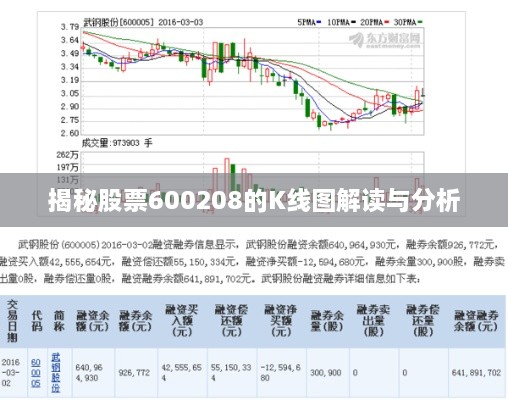Click the 55,150,334 table cell
The height and width of the screenshot is (400, 508).
(231, 373)
